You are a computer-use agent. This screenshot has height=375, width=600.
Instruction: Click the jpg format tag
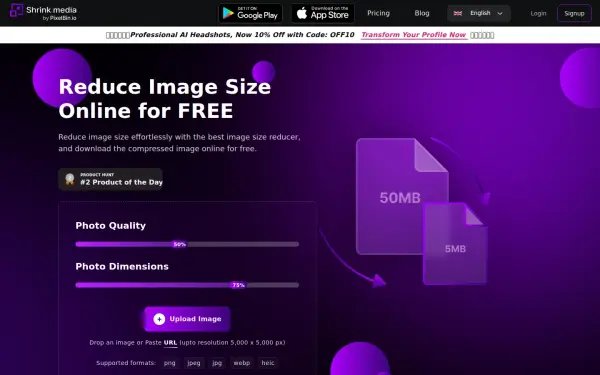[x=217, y=363]
